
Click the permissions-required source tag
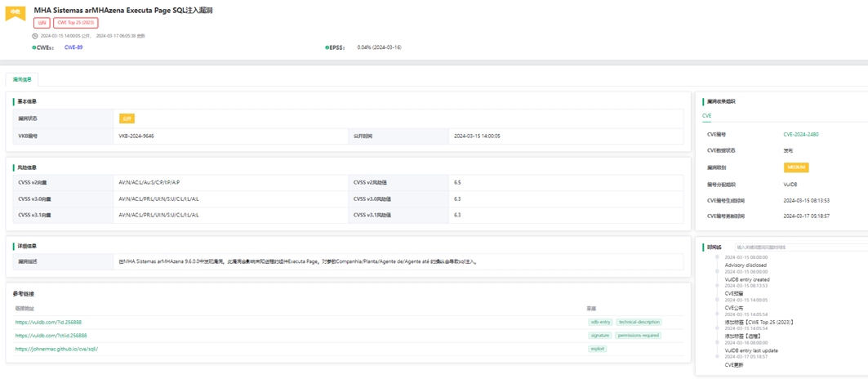coord(639,335)
